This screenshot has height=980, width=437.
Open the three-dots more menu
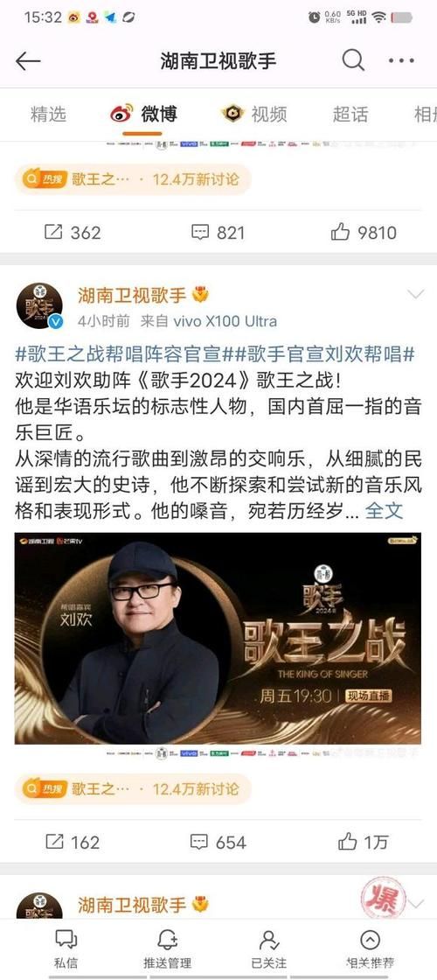pos(401,60)
